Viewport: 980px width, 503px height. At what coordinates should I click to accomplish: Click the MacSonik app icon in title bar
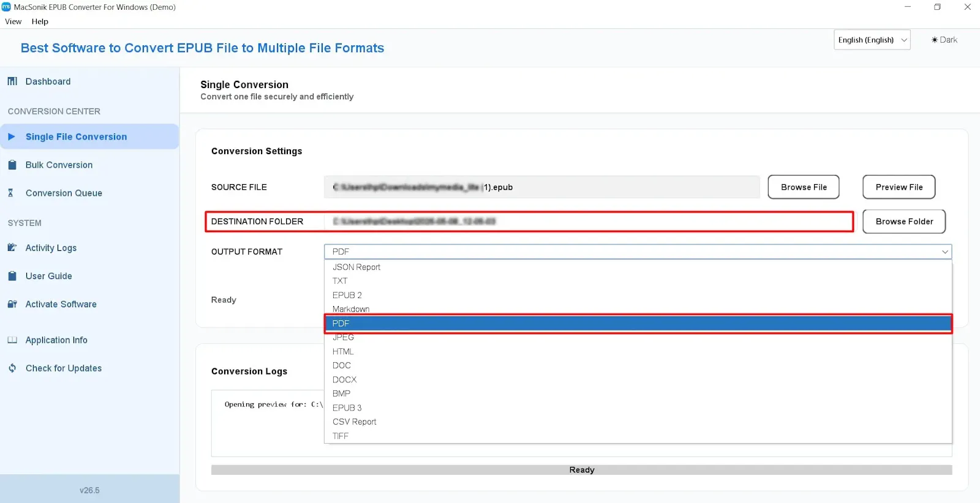[6, 7]
